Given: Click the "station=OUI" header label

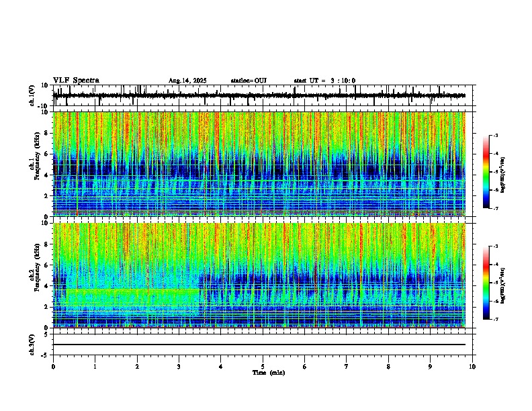Looking at the screenshot, I should [x=249, y=81].
